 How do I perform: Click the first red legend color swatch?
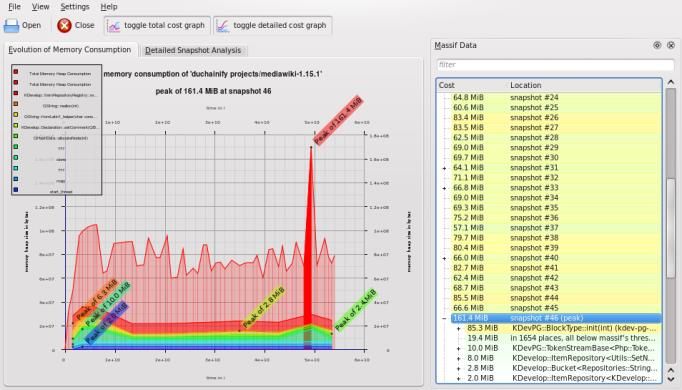[16, 72]
